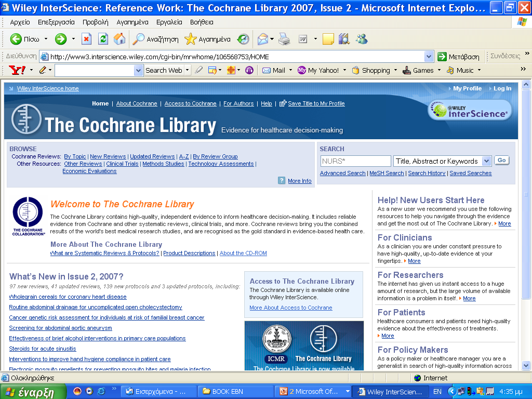Screen dimensions: 532x399
Task: Click the Yahoo toolbar highlighter icon
Action: (x=199, y=70)
